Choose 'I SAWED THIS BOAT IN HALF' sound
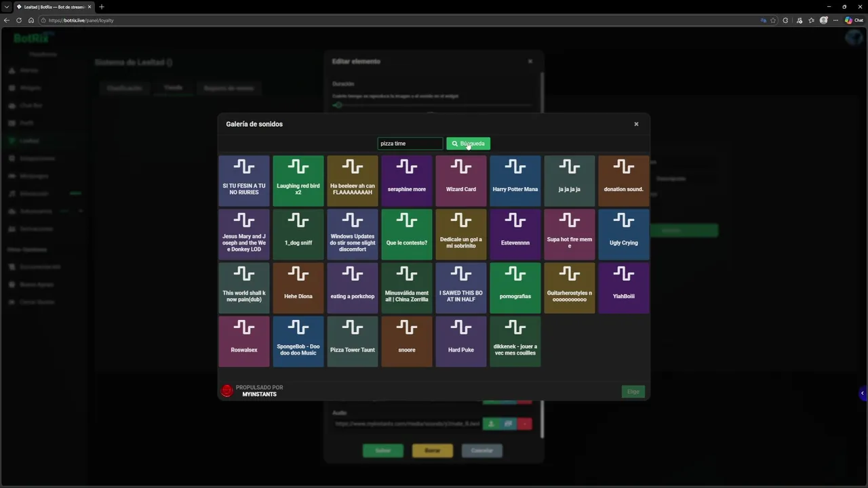This screenshot has height=488, width=868. pos(461,287)
